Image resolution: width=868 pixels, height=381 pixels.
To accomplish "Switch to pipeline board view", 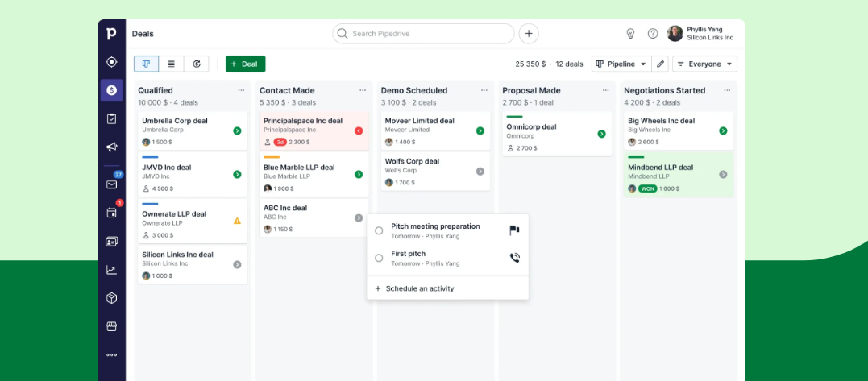I will [146, 64].
